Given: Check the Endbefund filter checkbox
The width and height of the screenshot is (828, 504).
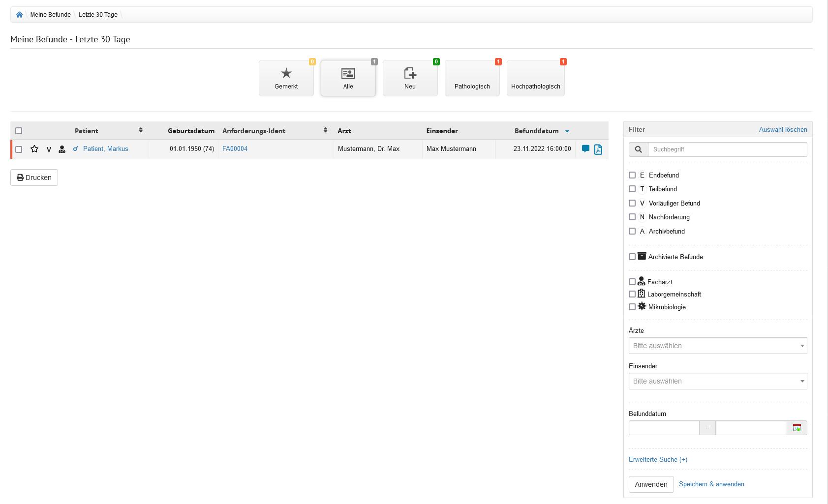Looking at the screenshot, I should click(632, 175).
